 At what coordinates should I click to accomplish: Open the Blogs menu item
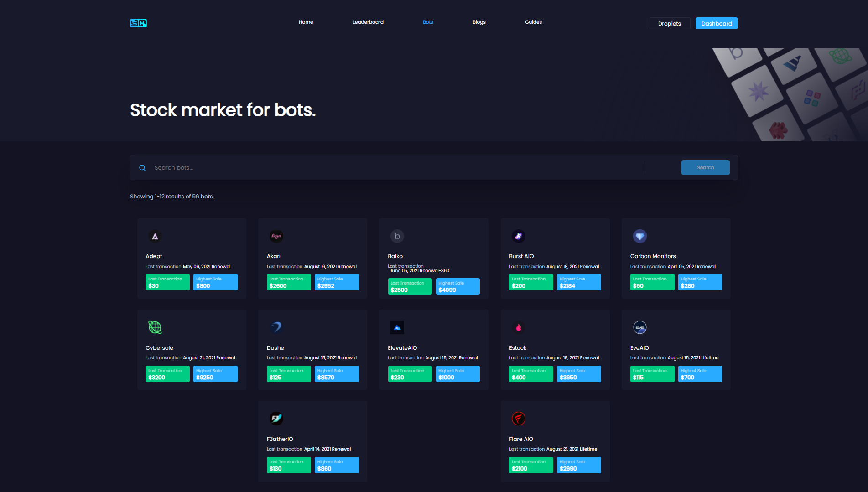pos(479,22)
